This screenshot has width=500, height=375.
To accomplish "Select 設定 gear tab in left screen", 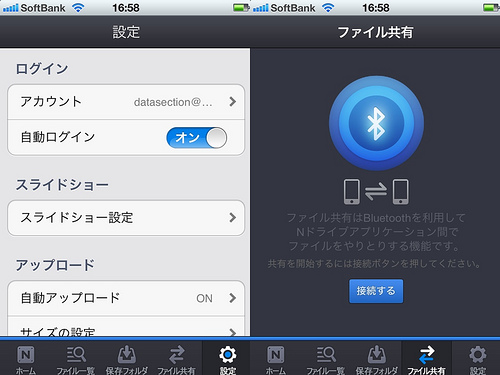I will tap(227, 359).
